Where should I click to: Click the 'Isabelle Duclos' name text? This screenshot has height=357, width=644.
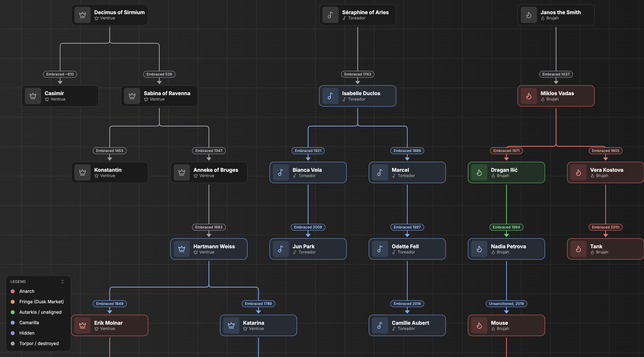click(361, 93)
